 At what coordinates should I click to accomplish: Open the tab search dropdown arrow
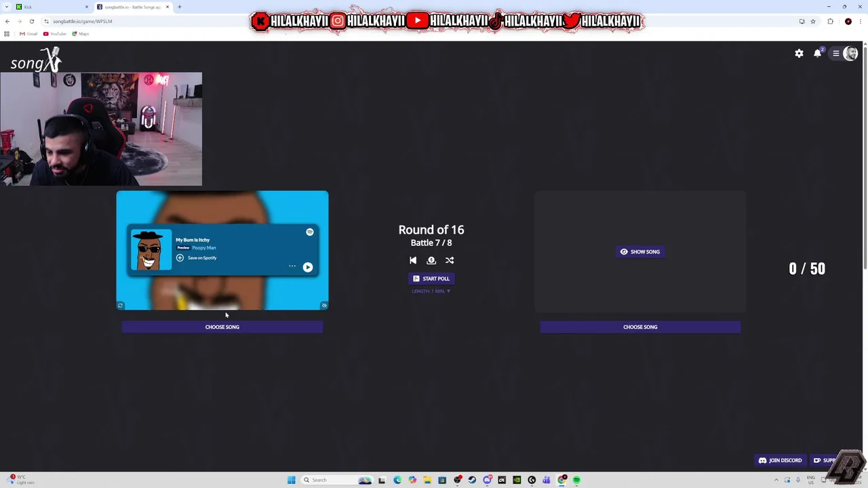pyautogui.click(x=7, y=7)
